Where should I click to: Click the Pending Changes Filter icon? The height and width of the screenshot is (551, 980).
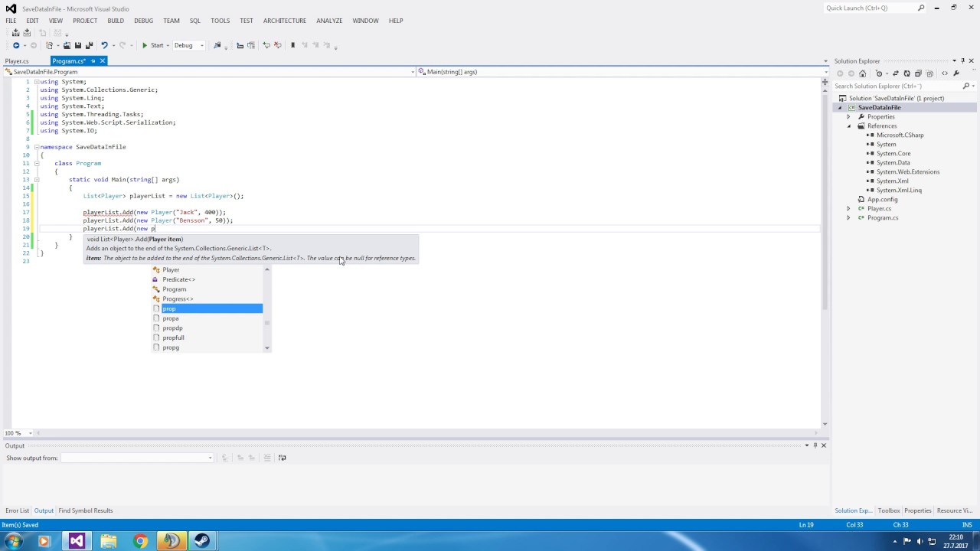[880, 73]
